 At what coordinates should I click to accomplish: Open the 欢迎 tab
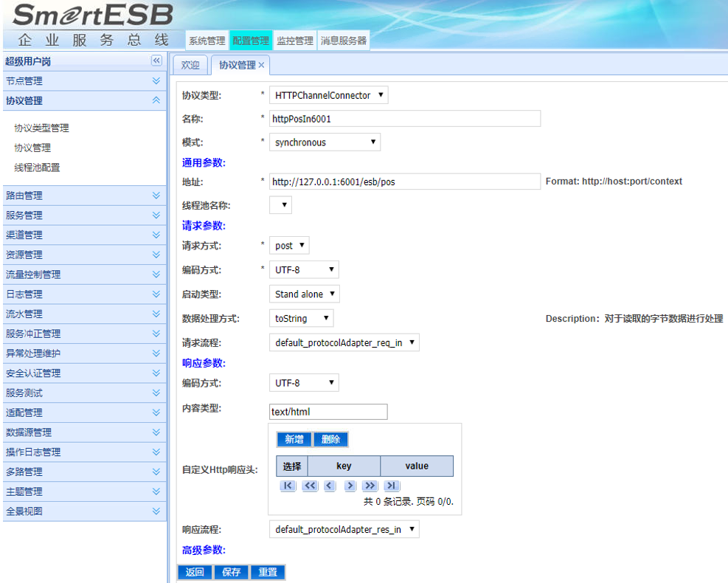[x=190, y=66]
